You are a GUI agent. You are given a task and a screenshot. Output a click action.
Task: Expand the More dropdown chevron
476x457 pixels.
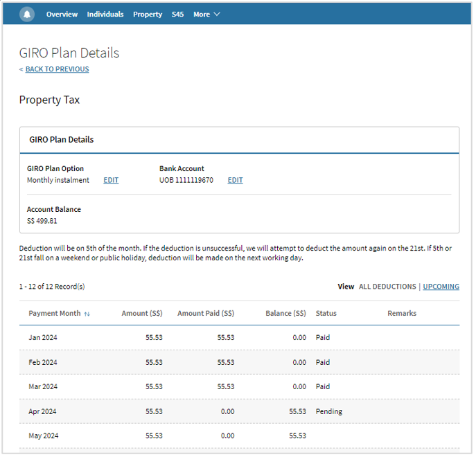point(217,15)
